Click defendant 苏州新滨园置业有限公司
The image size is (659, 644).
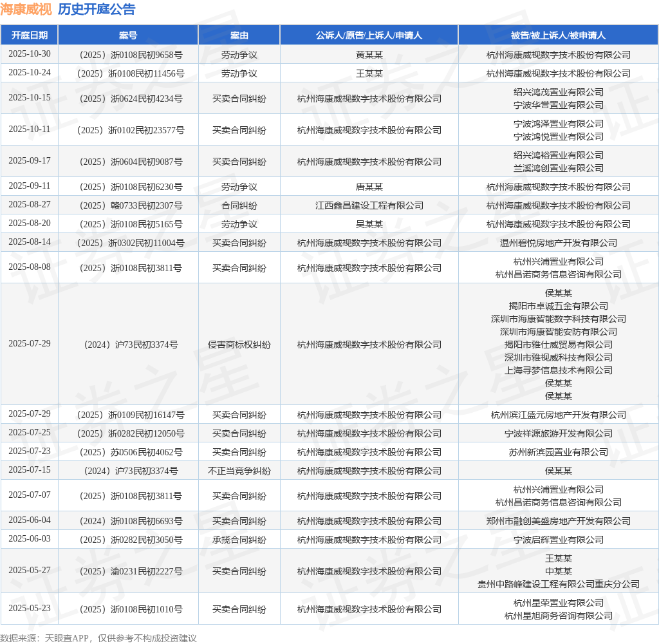coord(558,452)
